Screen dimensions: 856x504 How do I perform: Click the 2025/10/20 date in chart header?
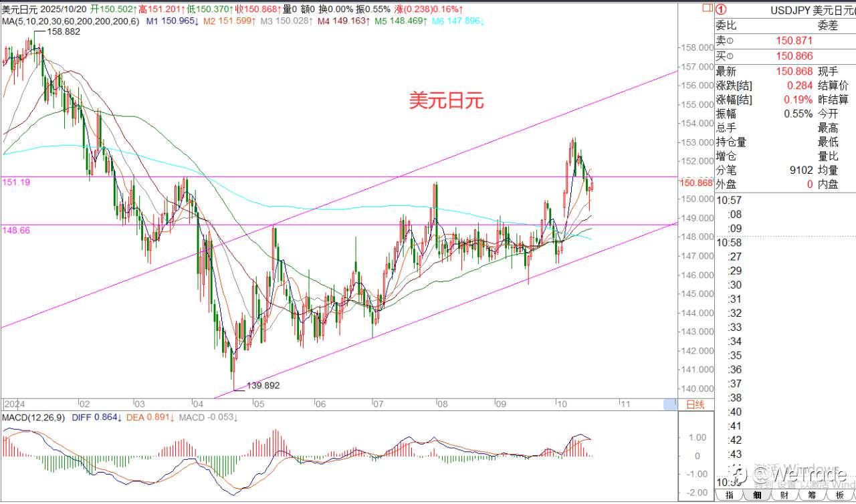point(64,9)
